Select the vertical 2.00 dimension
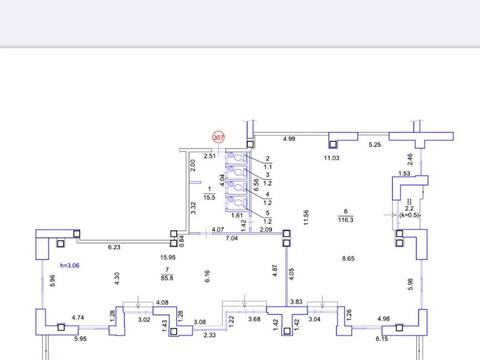Image resolution: width=480 pixels, height=360 pixels. coord(193,166)
